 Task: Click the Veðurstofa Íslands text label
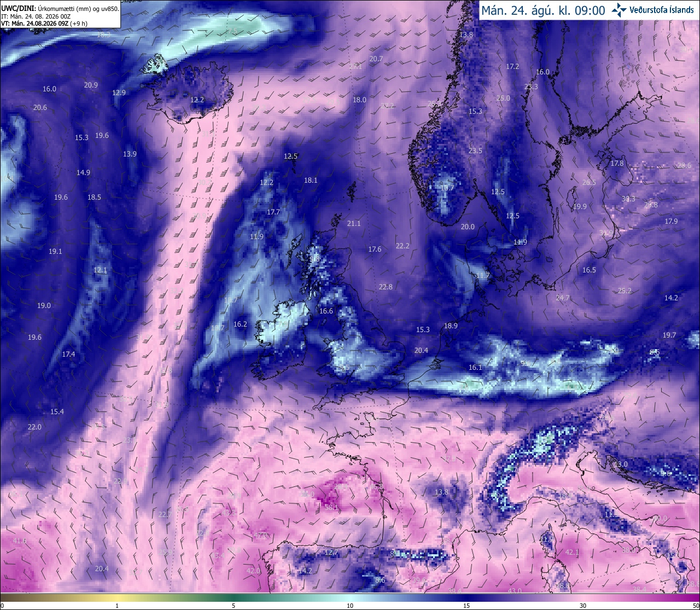click(x=662, y=10)
